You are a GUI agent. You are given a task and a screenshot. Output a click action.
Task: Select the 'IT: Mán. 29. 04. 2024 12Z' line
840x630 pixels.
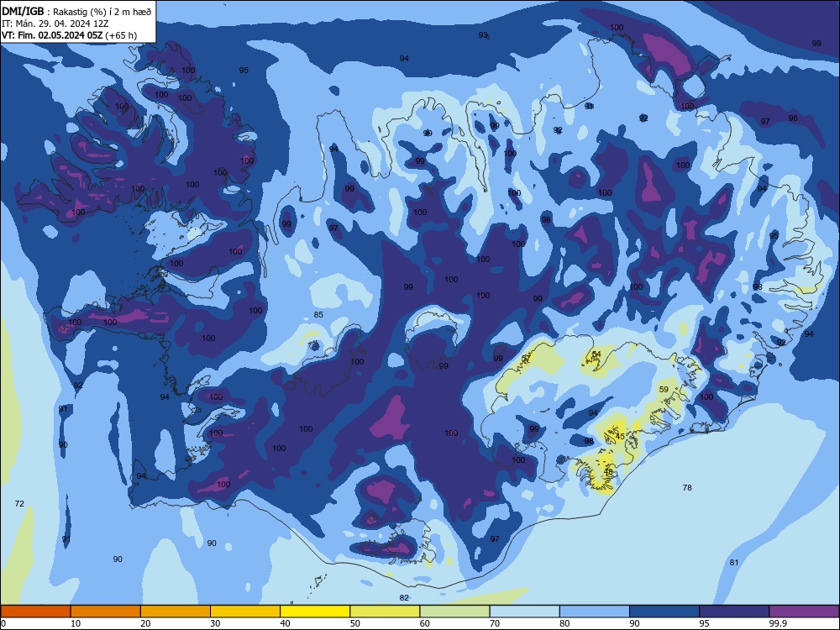point(55,24)
